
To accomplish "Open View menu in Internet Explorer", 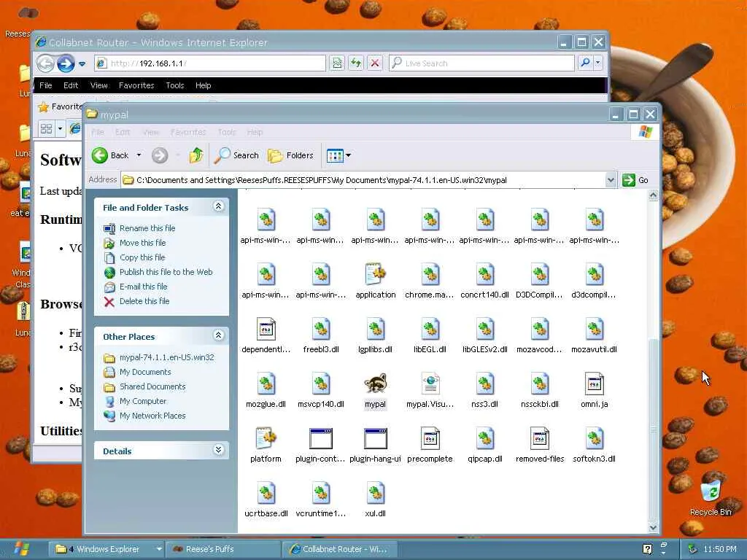I will [99, 85].
